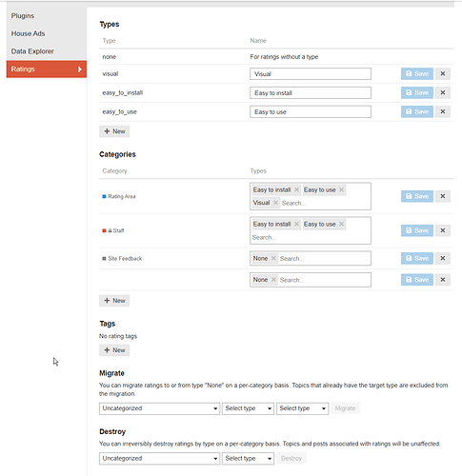Open House Ads in sidebar
462x476 pixels.
point(47,33)
